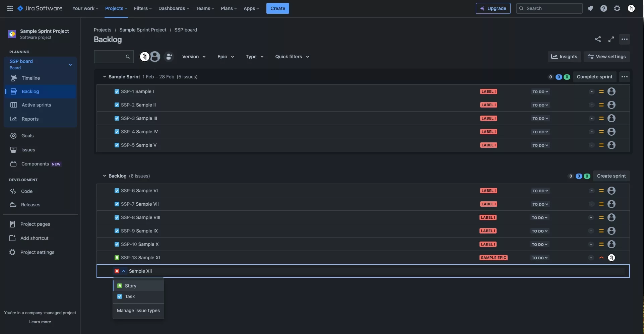
Task: Open the app switcher grid icon
Action: point(10,8)
